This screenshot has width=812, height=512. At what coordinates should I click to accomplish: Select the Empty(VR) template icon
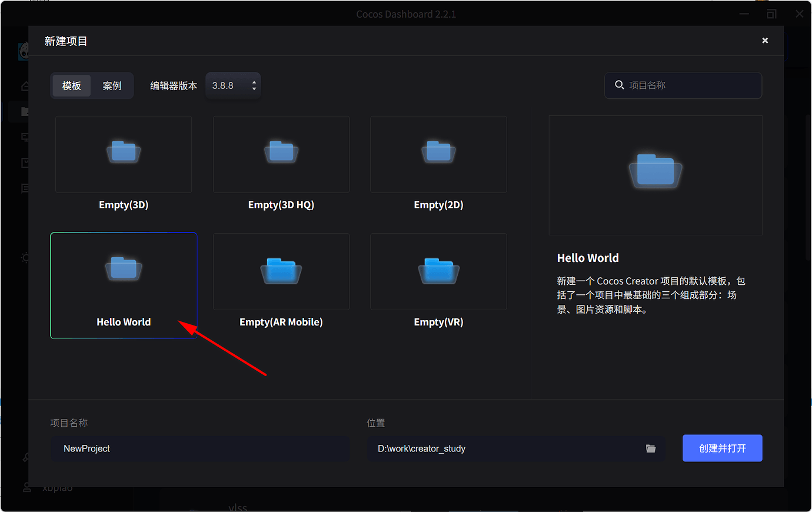438,271
